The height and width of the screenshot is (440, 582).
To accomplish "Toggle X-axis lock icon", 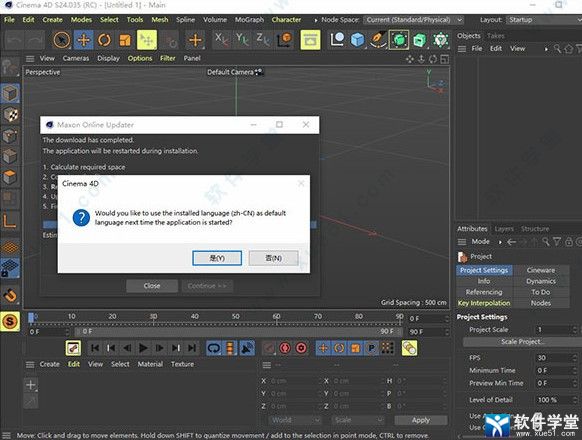I will [x=222, y=39].
